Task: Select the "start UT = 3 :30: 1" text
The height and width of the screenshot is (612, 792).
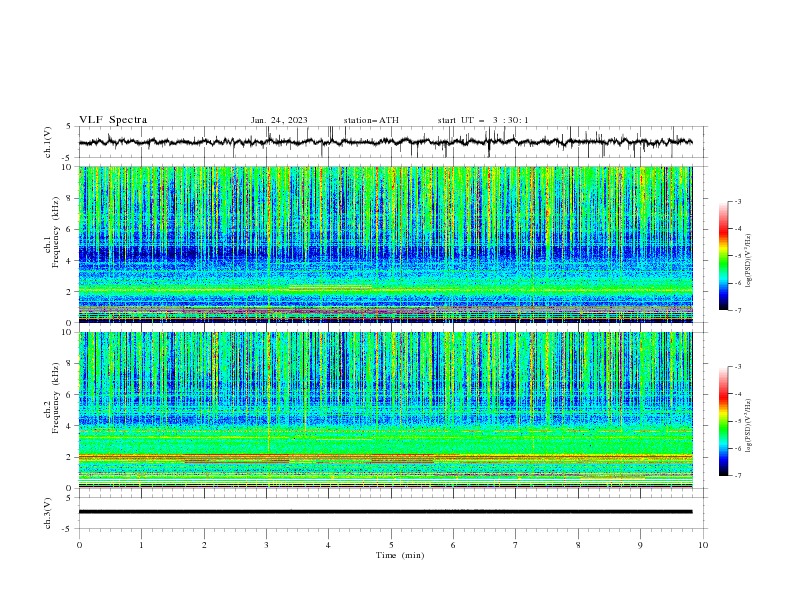Action: click(x=483, y=120)
